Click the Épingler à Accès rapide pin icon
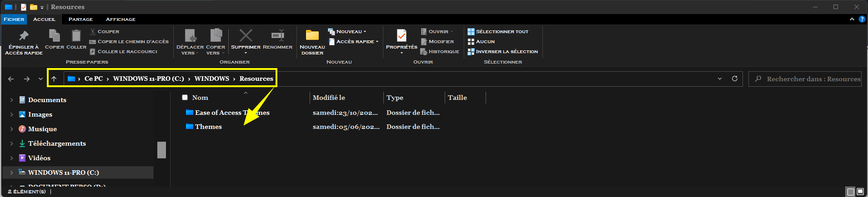 (24, 36)
